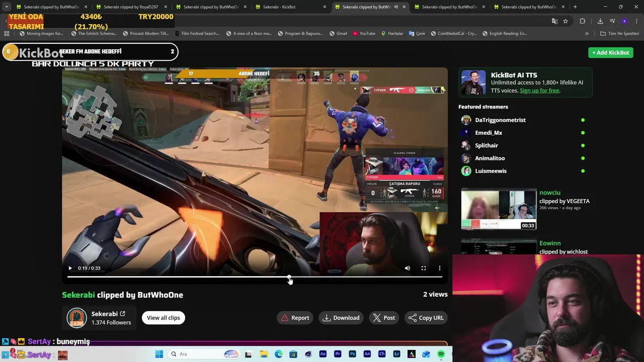Open the YouTube bookmark
Viewport: 644px width, 362px height.
[364, 33]
